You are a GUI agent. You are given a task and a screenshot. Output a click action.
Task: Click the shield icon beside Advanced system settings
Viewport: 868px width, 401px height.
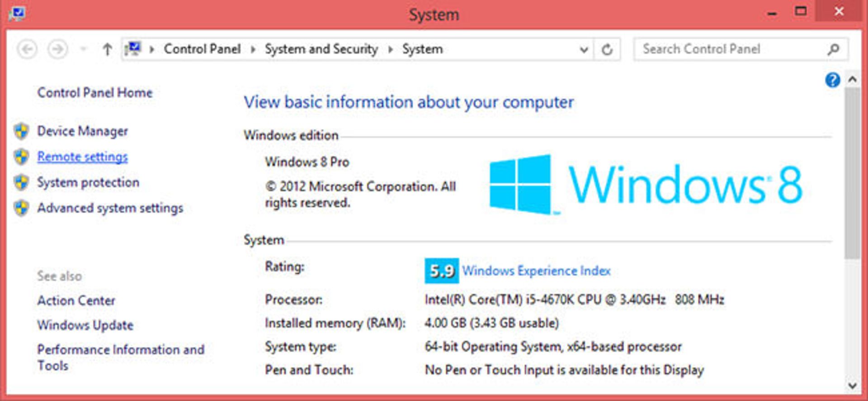tap(21, 208)
